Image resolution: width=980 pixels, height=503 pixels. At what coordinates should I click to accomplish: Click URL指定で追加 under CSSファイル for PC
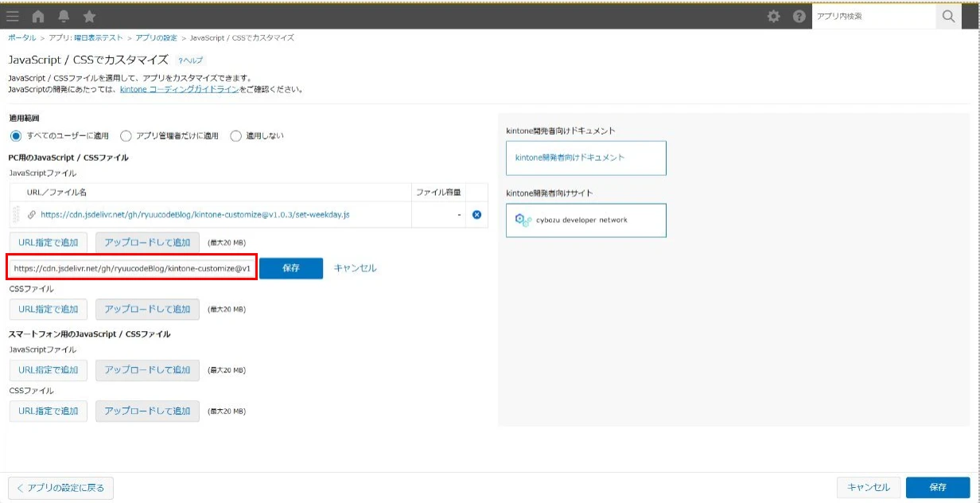click(48, 309)
